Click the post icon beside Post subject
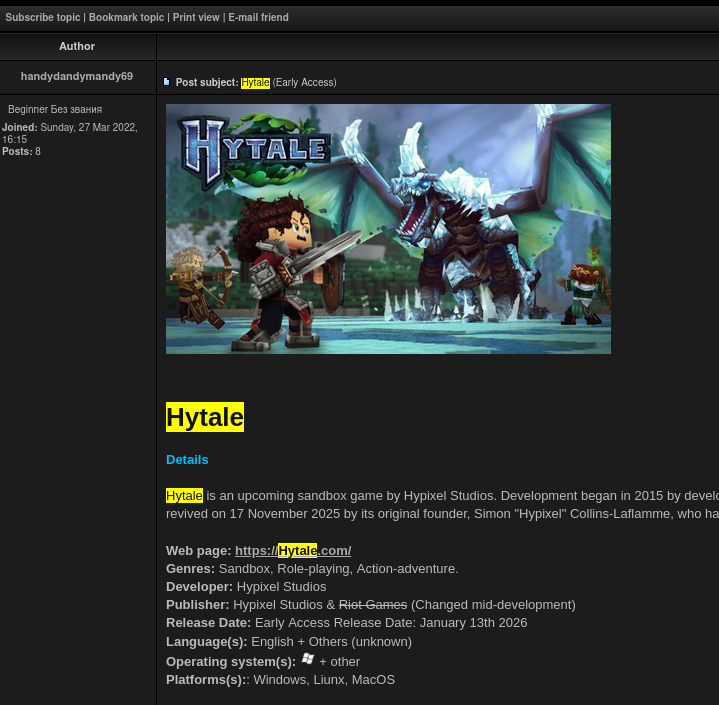This screenshot has width=719, height=705. pos(166,82)
